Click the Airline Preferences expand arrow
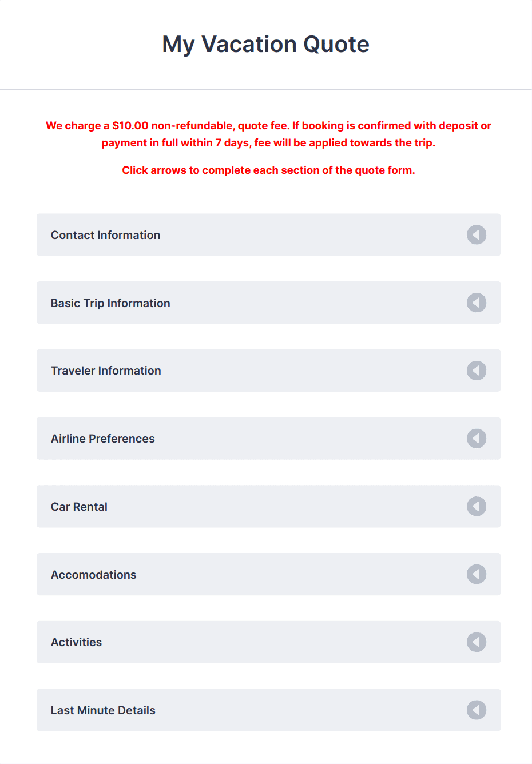 coord(477,439)
